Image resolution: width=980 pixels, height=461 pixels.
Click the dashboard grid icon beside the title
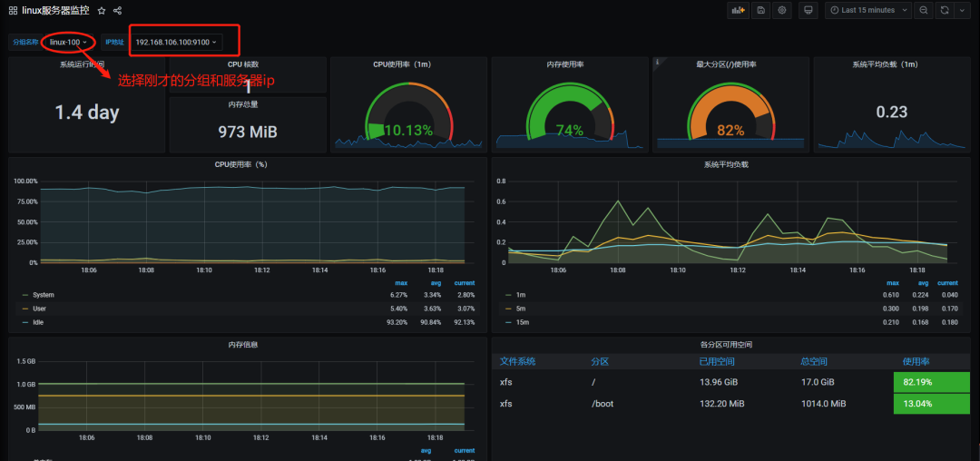(x=13, y=10)
